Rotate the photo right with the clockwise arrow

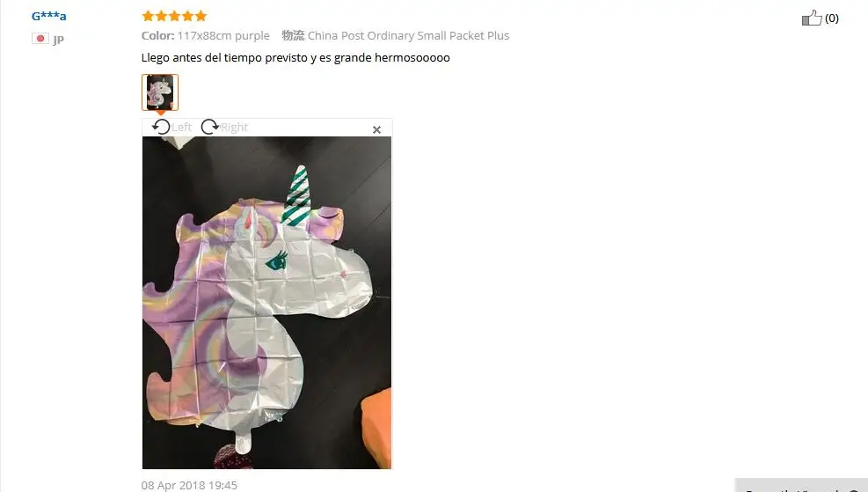point(210,127)
